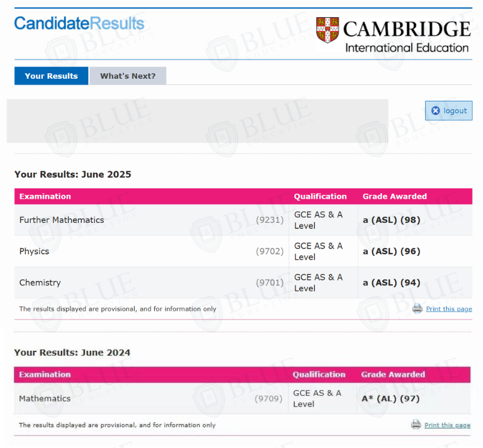
Task: Click grade a (ASL) (94)
Action: click(391, 282)
